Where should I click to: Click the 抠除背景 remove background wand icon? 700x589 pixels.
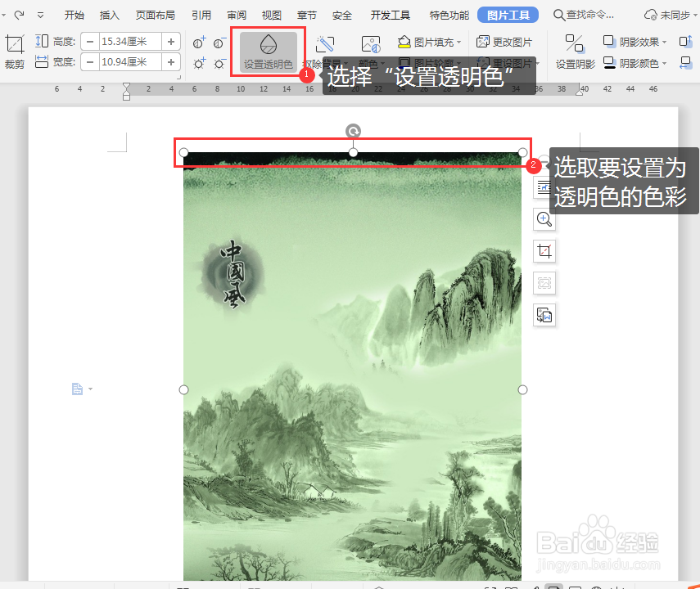(325, 45)
